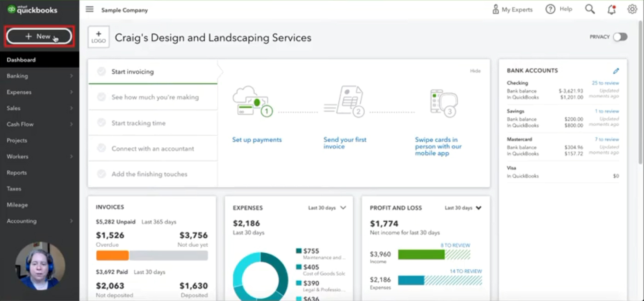Screen dimensions: 644x301
Task: Open the Set up payments link
Action: tap(257, 140)
